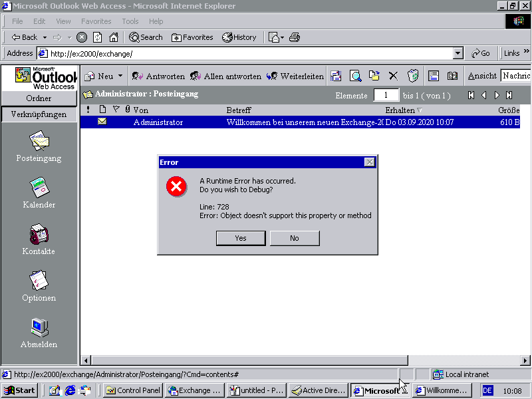Click DE language indicator in tray

coord(487,390)
